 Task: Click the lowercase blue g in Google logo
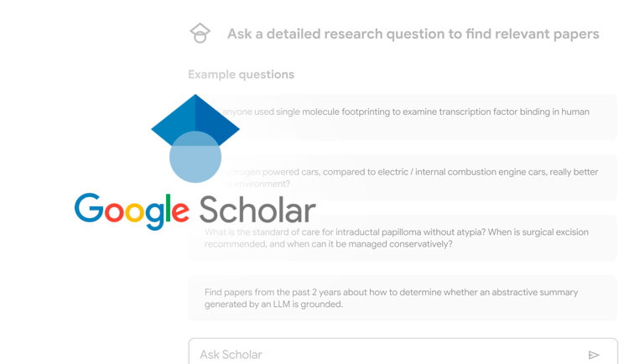tap(156, 216)
